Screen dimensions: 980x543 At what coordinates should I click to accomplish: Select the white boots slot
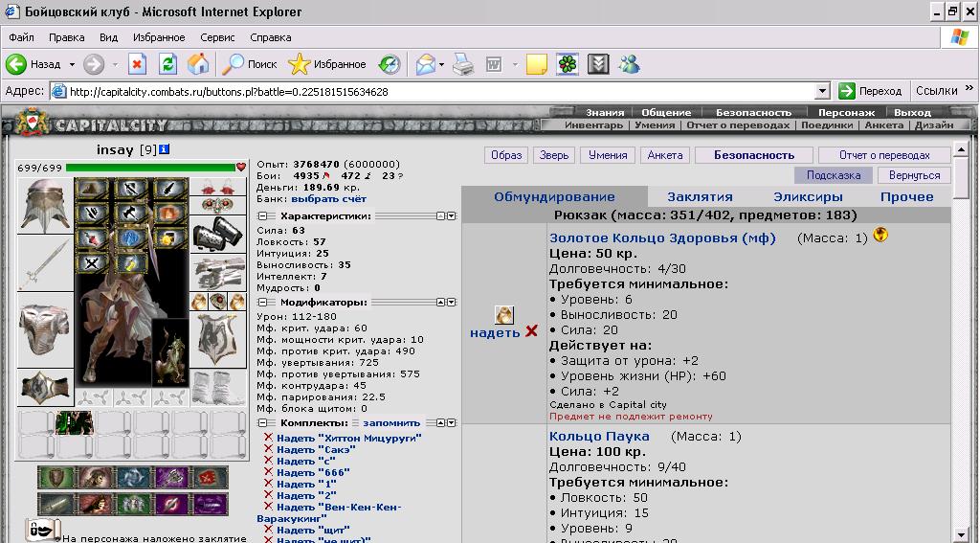point(218,388)
